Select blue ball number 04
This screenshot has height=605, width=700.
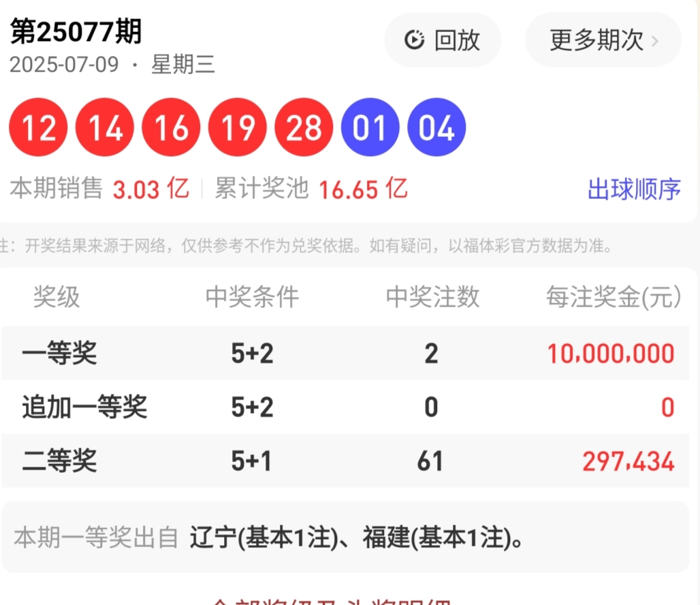coord(436,127)
